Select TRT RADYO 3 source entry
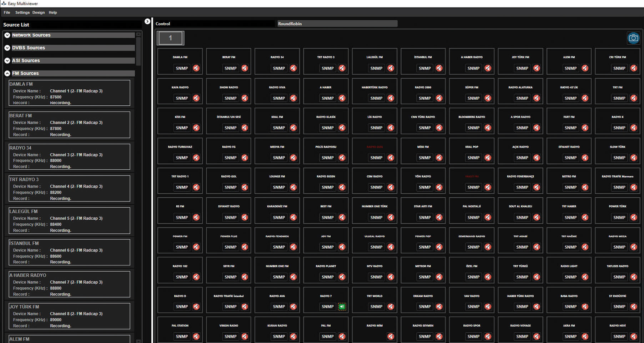Viewport: 644px width, 343px height. 70,188
